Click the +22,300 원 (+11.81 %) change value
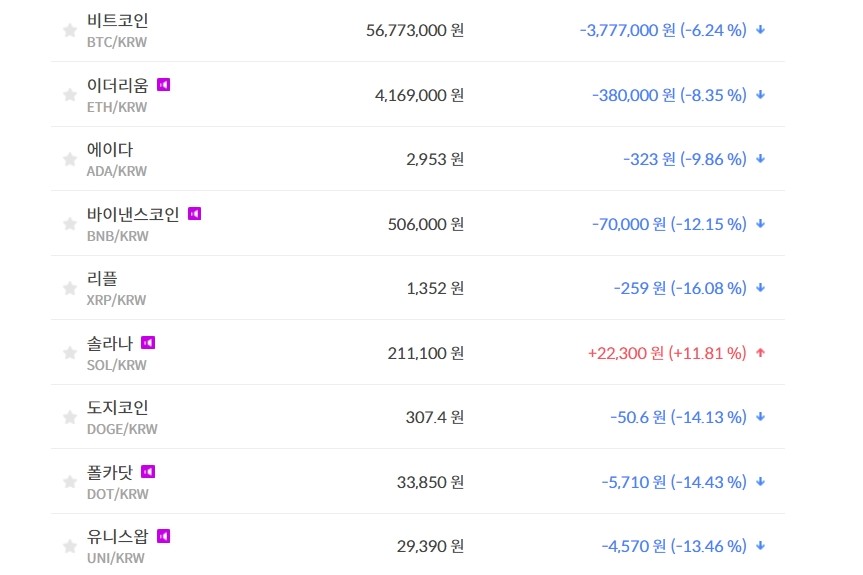Viewport: 863px width, 575px height. pyautogui.click(x=666, y=353)
